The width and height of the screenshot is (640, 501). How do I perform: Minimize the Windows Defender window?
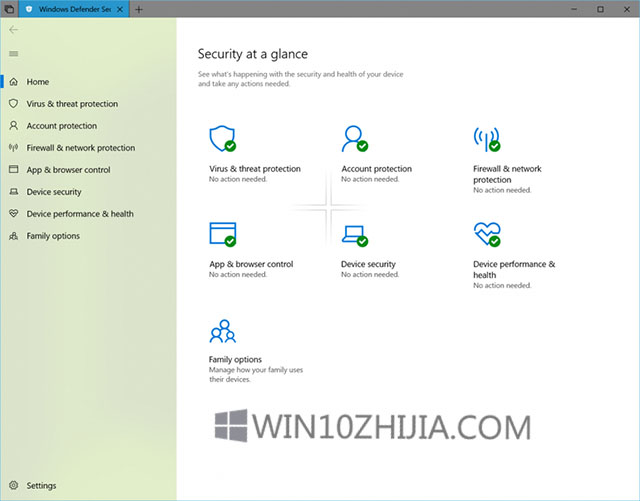[x=574, y=9]
